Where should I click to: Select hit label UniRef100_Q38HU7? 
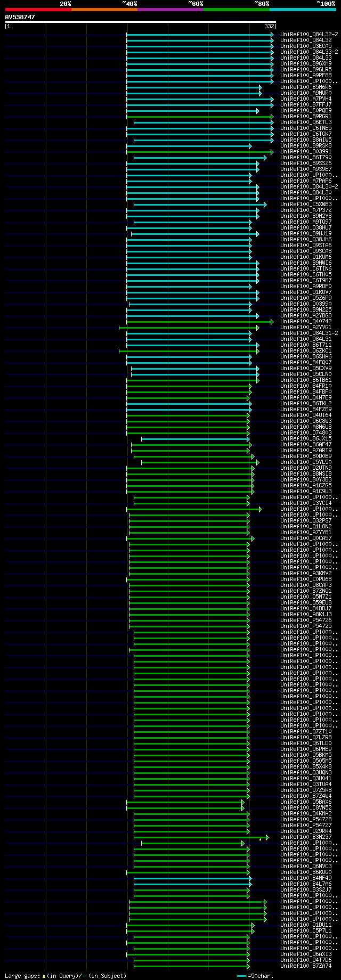tap(306, 227)
